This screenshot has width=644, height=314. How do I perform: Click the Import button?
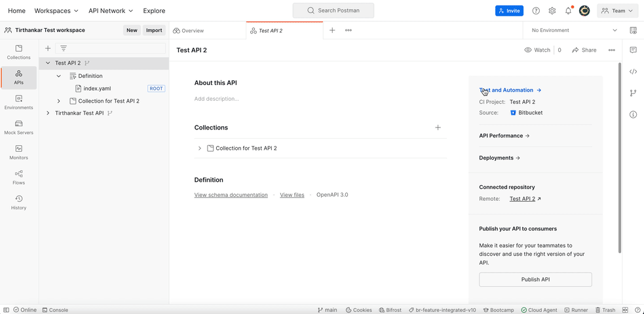pyautogui.click(x=154, y=30)
